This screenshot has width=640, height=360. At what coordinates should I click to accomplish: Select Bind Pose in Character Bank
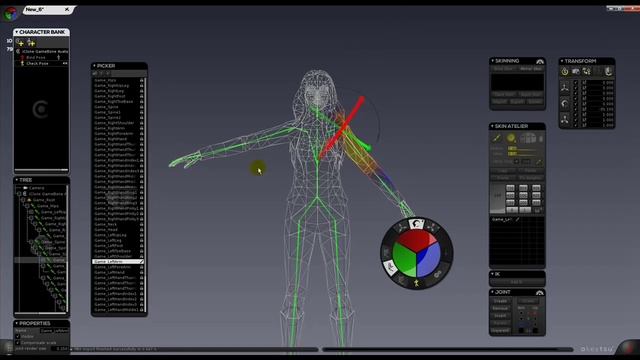(x=36, y=58)
